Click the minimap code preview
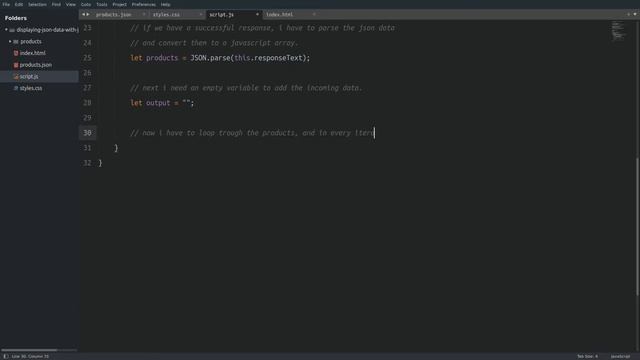The image size is (640, 360). 618,31
